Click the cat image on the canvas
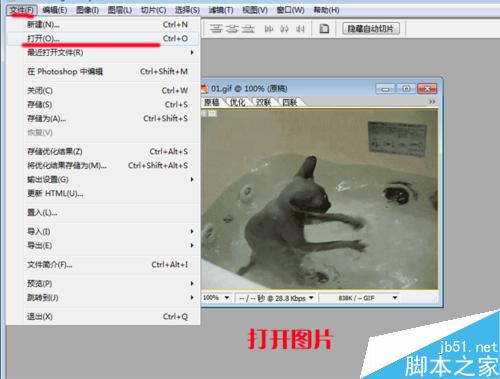500x379 pixels. pos(319,199)
